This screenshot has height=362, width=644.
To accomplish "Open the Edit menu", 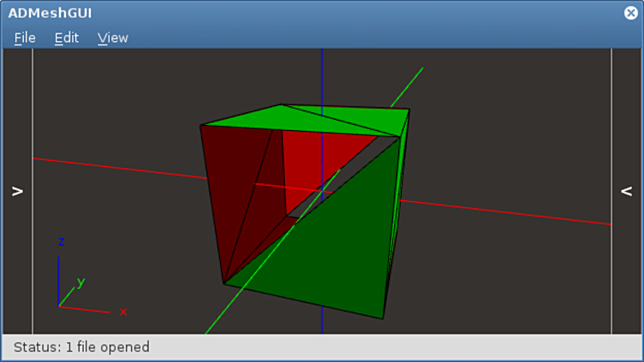I will (x=66, y=38).
